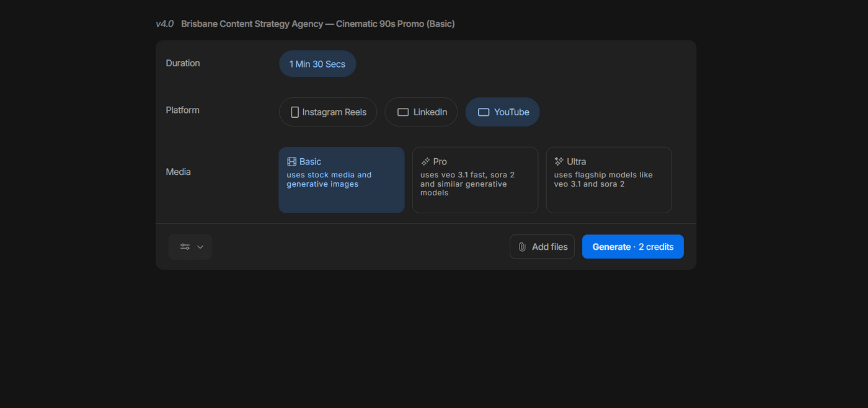The height and width of the screenshot is (408, 868).
Task: Click the phone icon on Instagram Reels
Action: (x=294, y=112)
